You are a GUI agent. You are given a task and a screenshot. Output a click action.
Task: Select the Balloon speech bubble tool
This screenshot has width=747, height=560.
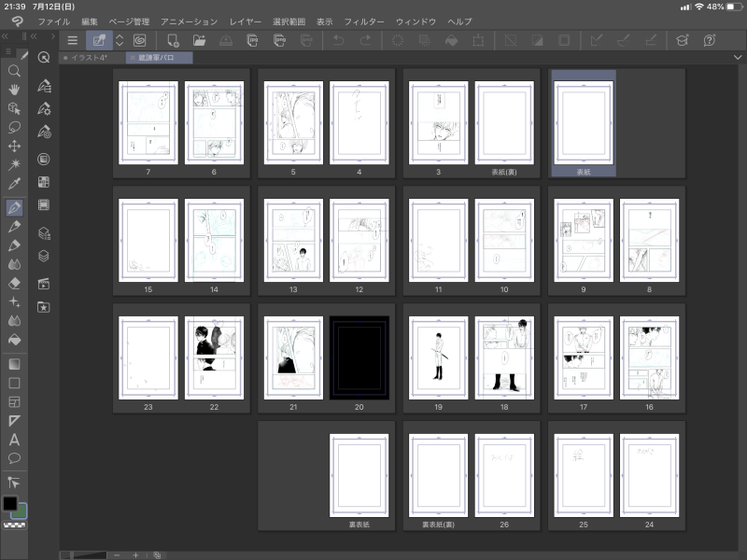(14, 458)
